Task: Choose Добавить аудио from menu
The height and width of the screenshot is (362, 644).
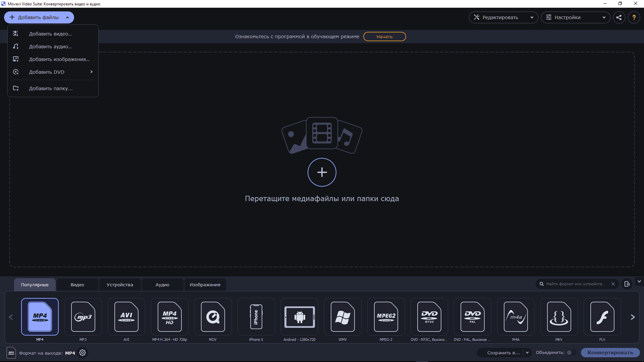Action: [x=53, y=47]
